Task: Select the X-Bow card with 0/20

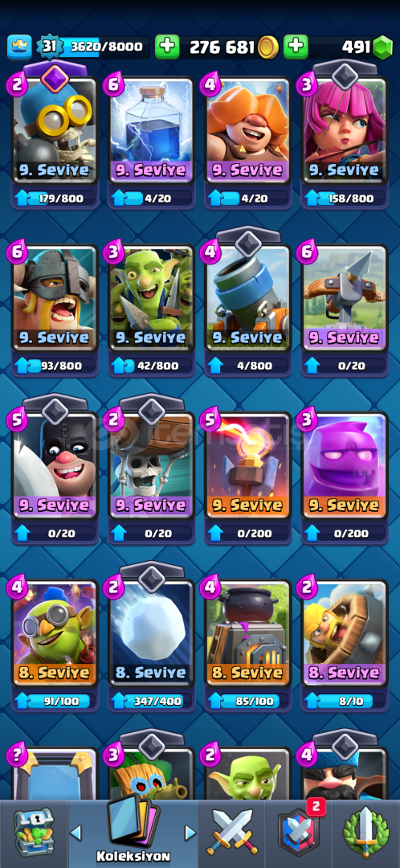Action: coord(344,298)
